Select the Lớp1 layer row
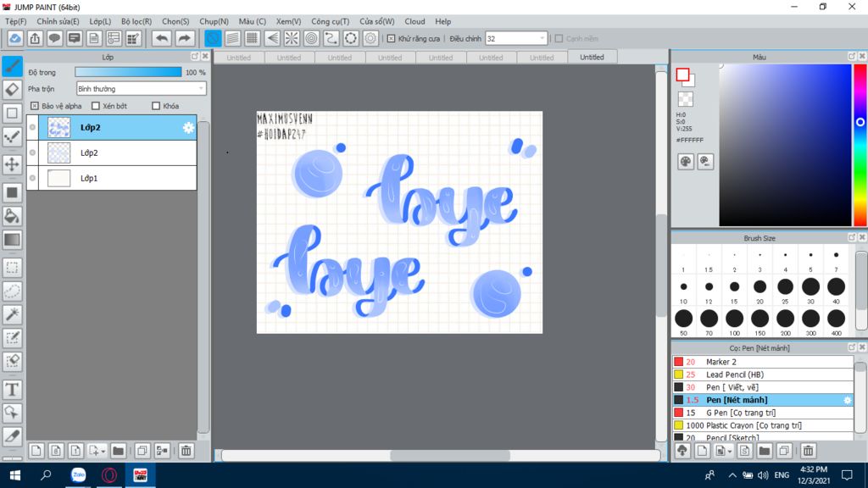The image size is (868, 488). 112,178
